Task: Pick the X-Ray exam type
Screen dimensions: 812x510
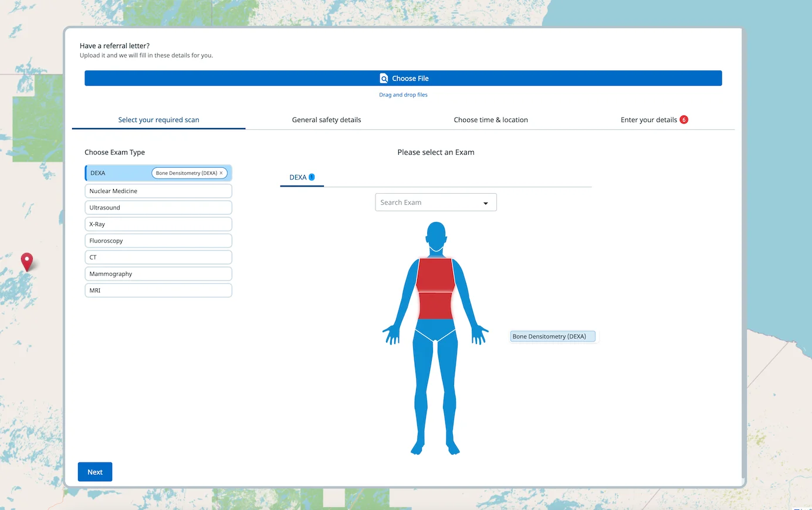Action: [x=158, y=224]
